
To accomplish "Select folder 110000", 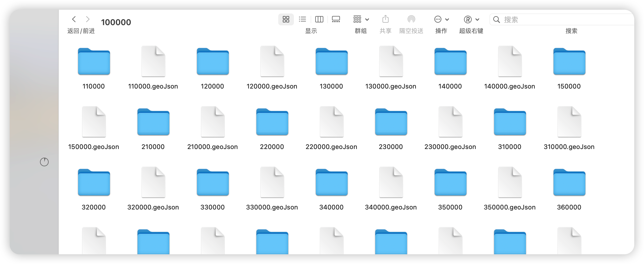I will (x=94, y=61).
